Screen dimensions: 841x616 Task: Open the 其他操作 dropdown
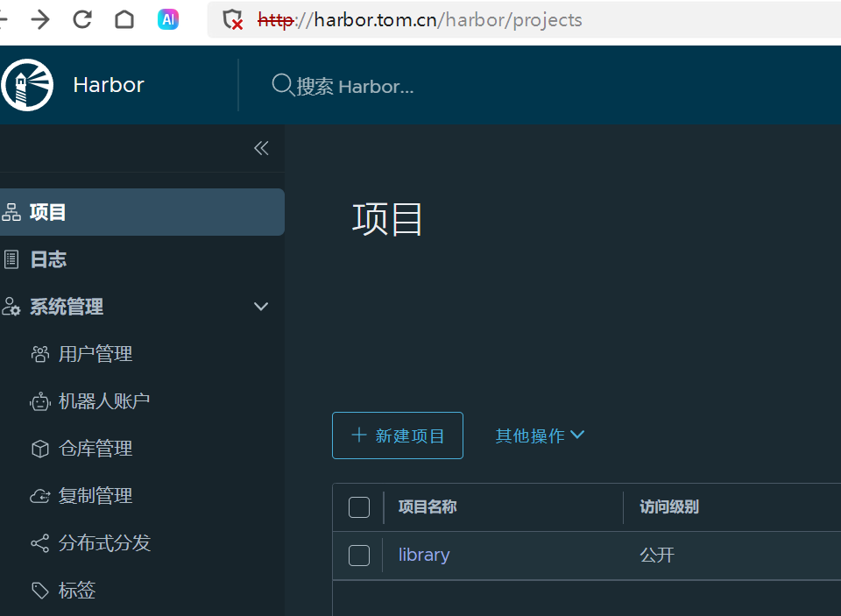click(x=540, y=435)
